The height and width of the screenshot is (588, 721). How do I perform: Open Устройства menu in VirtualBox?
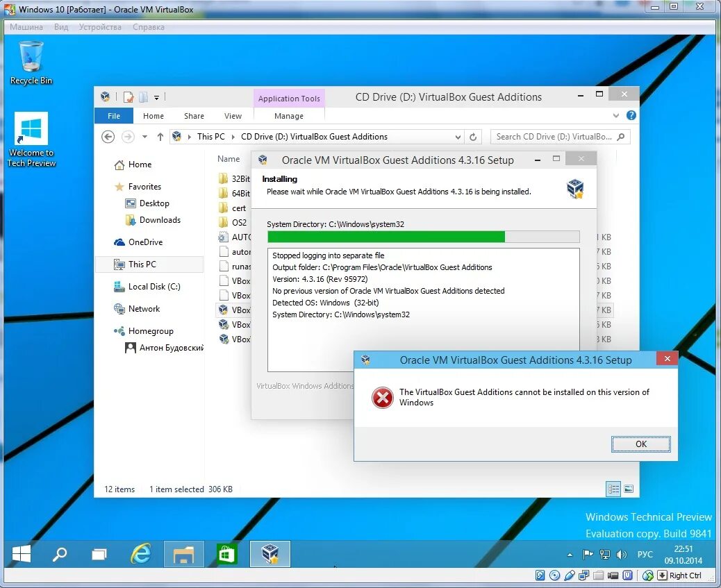[100, 26]
